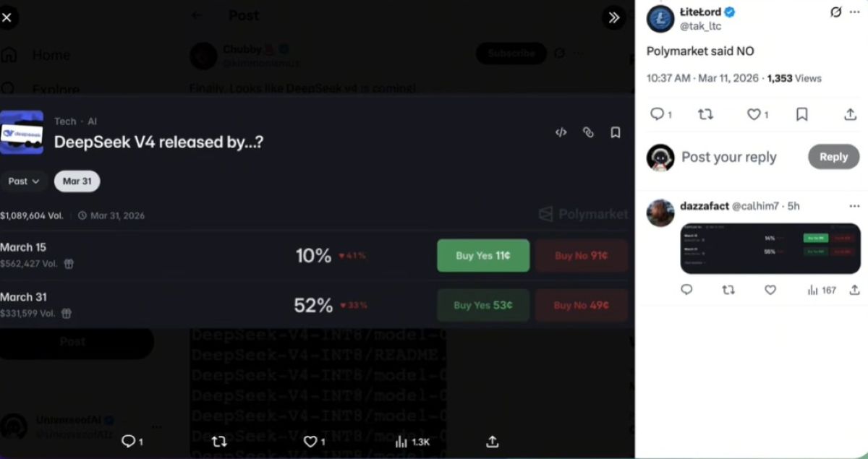This screenshot has height=459, width=868.
Task: Close the image viewer with X
Action: [7, 17]
